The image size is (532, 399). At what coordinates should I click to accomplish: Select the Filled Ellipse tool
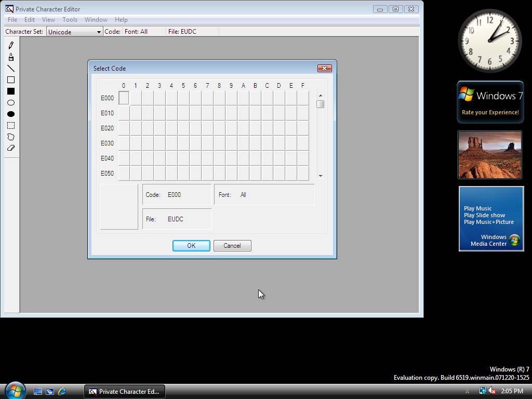[11, 114]
